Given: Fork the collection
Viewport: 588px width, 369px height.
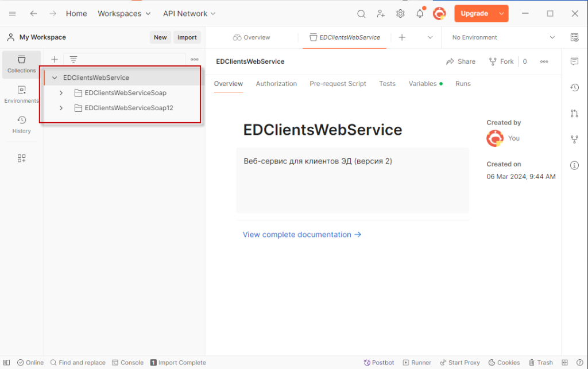Looking at the screenshot, I should tap(501, 61).
